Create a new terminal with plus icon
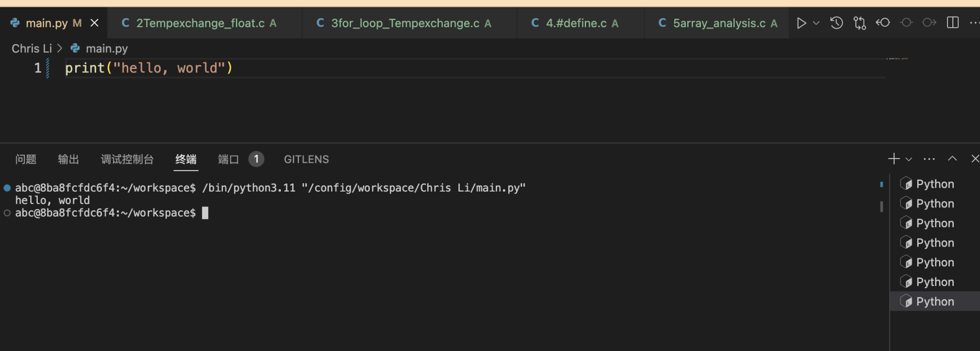Viewport: 980px width, 351px height. click(893, 159)
